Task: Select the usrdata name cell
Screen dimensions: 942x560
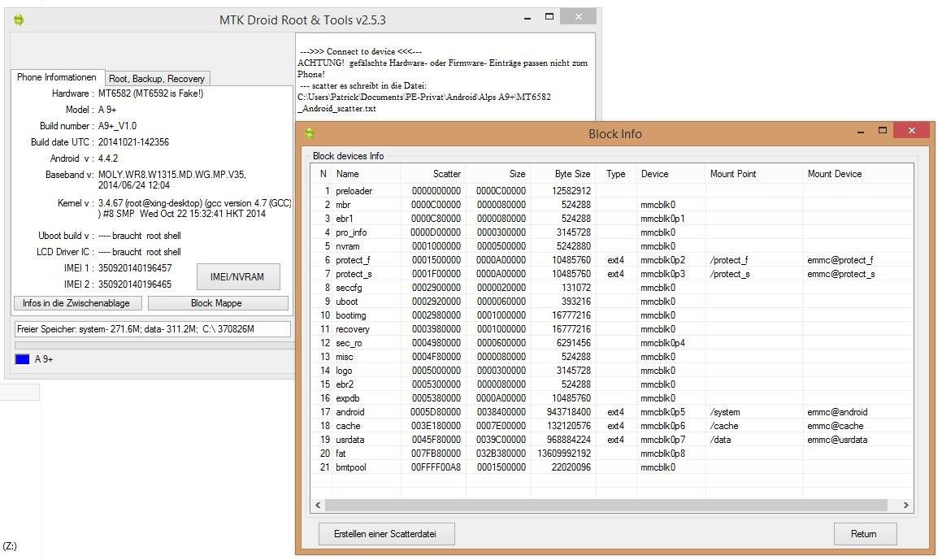Action: 349,440
